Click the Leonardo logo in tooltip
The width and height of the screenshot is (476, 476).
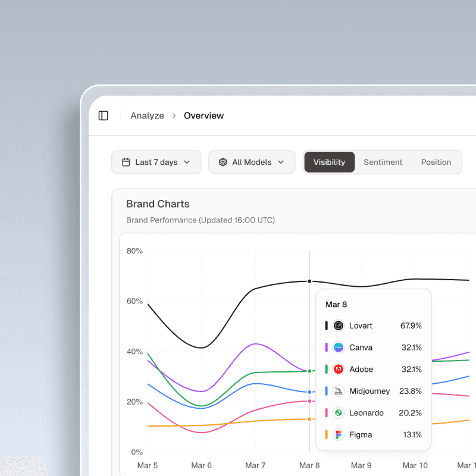338,413
